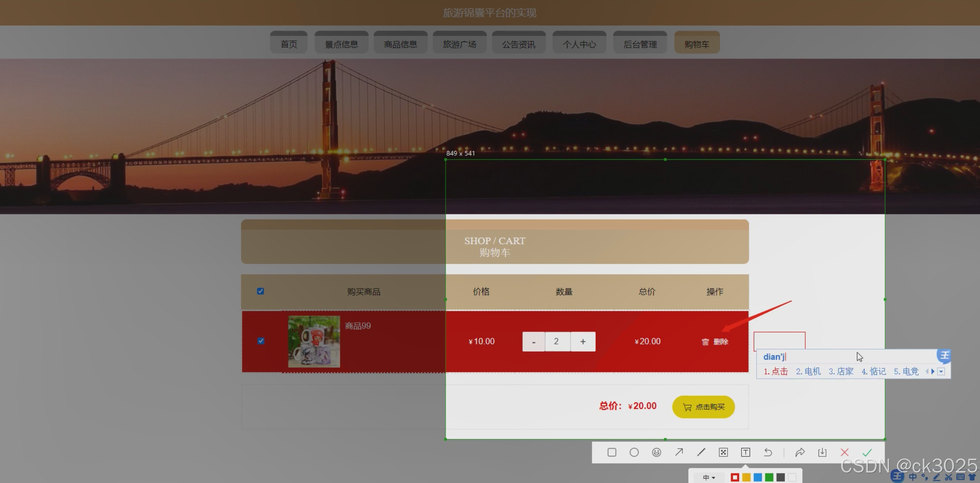This screenshot has height=483, width=980.
Task: Undo the last annotation
Action: click(768, 453)
